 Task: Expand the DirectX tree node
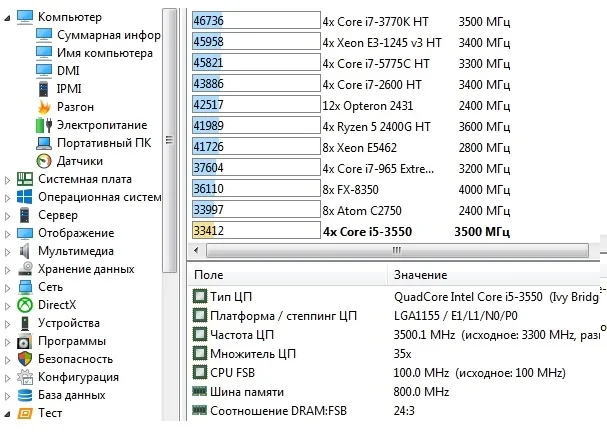(7, 306)
